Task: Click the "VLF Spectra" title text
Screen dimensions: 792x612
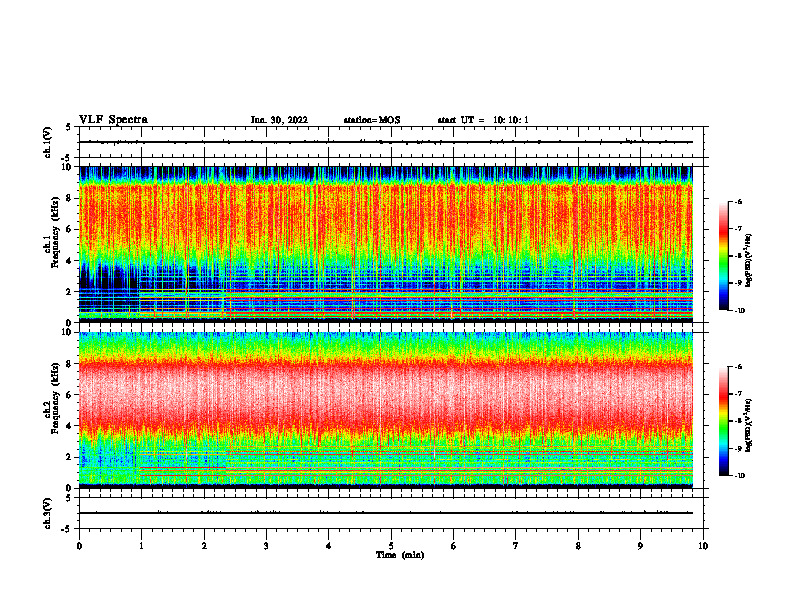Action: pos(113,120)
